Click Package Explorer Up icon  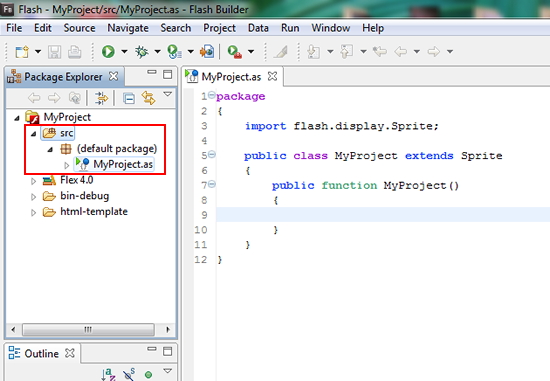click(x=74, y=98)
